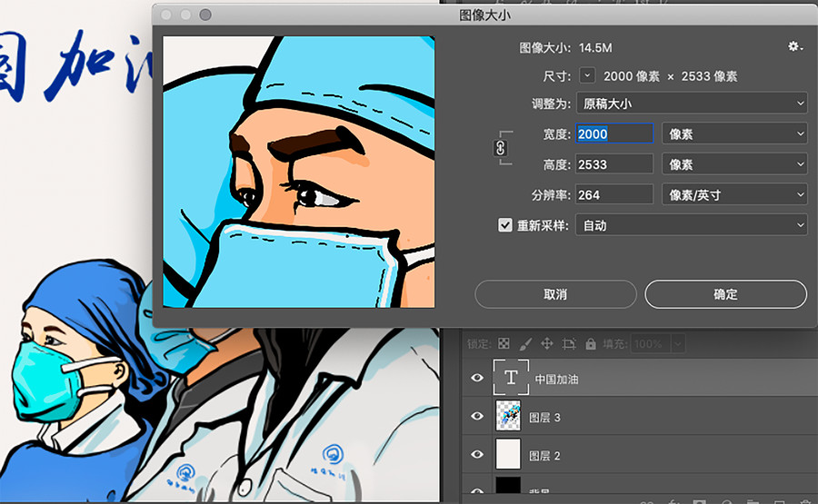Viewport: 818px width, 504px height.
Task: Select the 图层 2 layer name
Action: tap(544, 456)
